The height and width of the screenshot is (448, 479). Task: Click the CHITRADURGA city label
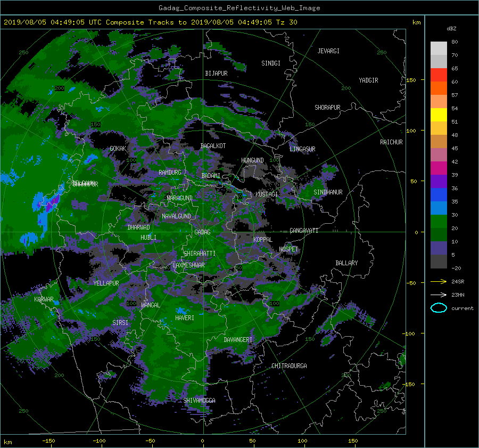coord(290,366)
